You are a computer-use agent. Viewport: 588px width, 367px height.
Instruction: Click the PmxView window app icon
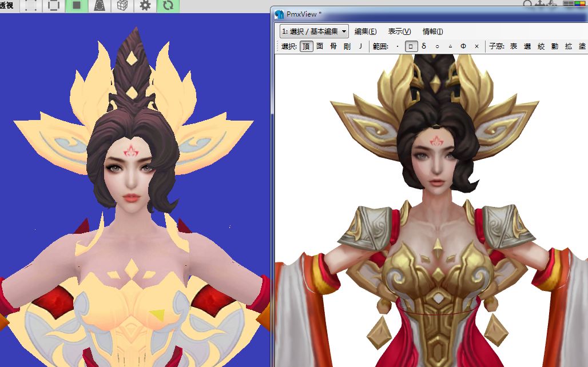pos(279,14)
